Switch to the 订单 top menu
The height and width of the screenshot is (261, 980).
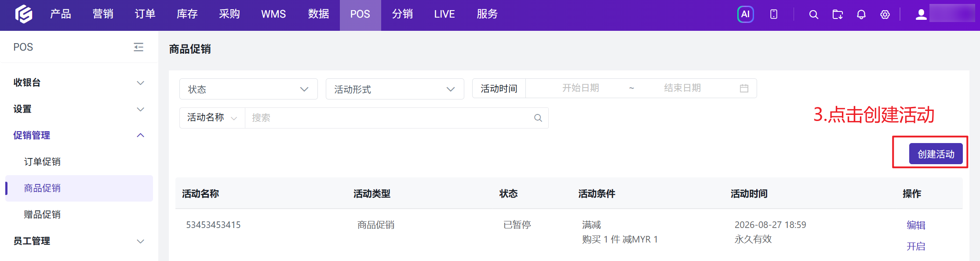[145, 14]
